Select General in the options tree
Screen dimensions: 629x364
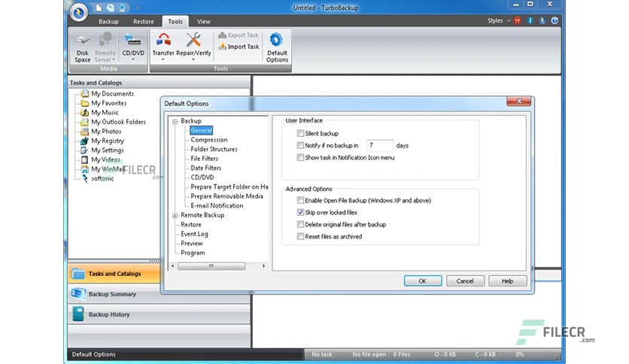pos(201,130)
